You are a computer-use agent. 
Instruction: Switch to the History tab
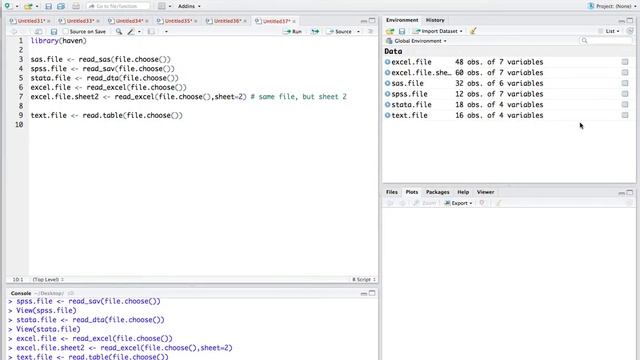pyautogui.click(x=435, y=20)
